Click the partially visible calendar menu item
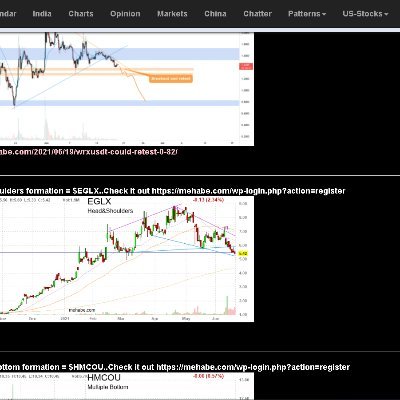This screenshot has height=400, width=400. tap(8, 14)
